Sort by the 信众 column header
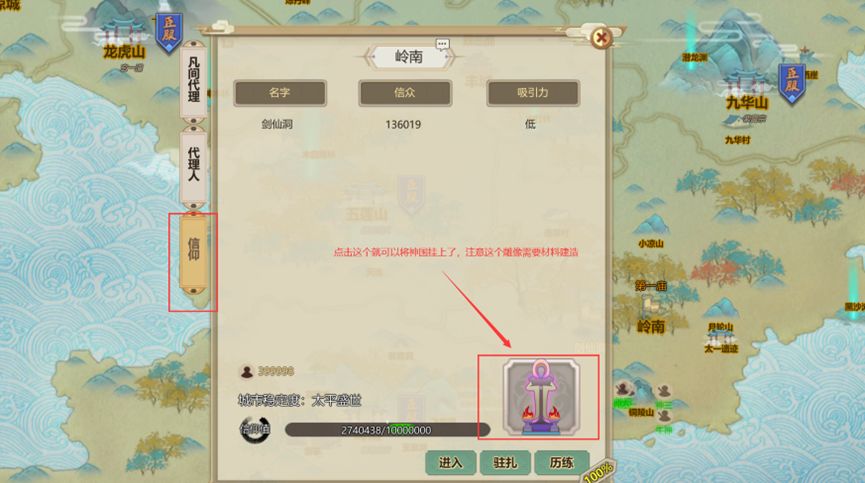865x483 pixels. (x=405, y=93)
